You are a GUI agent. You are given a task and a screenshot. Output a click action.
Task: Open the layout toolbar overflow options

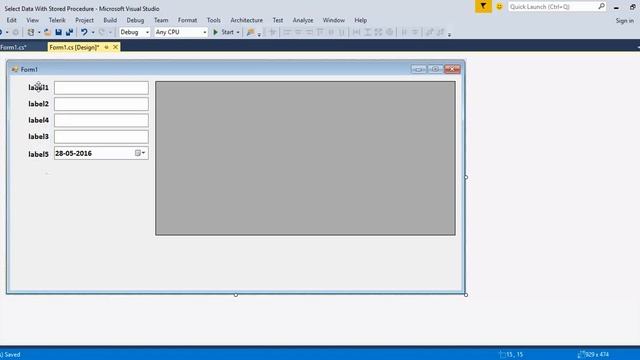(x=449, y=34)
